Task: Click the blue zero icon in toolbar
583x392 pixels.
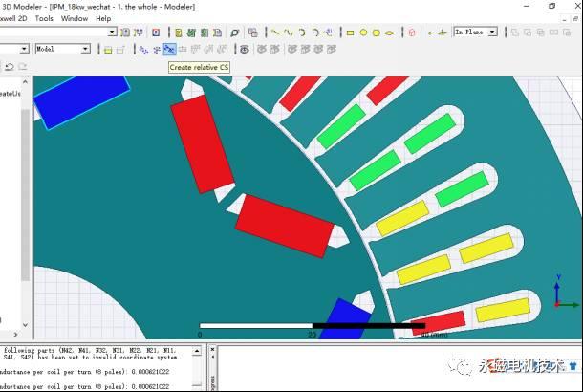Action: (x=156, y=33)
